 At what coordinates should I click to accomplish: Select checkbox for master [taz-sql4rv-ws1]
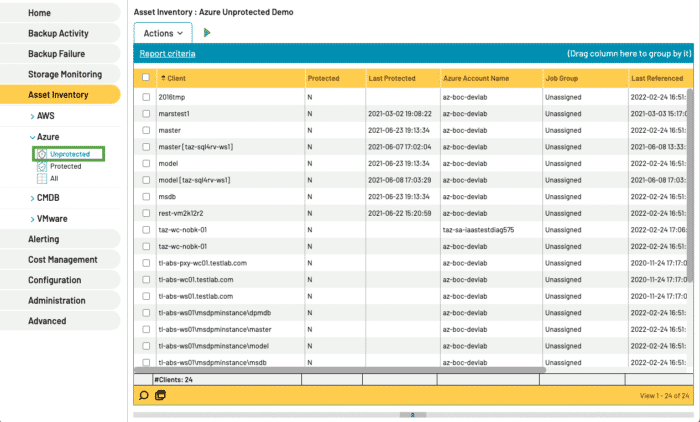click(x=146, y=146)
